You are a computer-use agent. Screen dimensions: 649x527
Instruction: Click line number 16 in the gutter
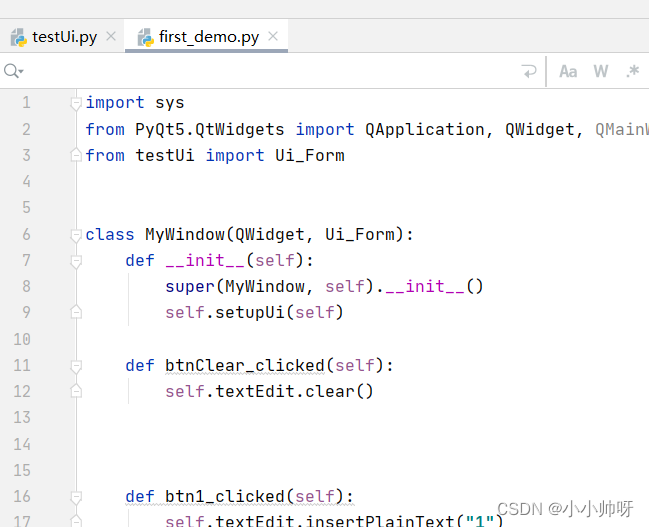point(22,496)
